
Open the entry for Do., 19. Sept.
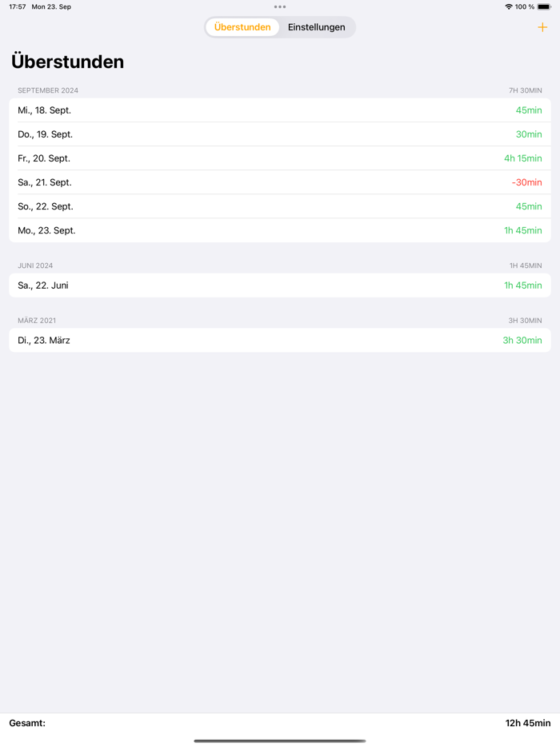pyautogui.click(x=280, y=134)
